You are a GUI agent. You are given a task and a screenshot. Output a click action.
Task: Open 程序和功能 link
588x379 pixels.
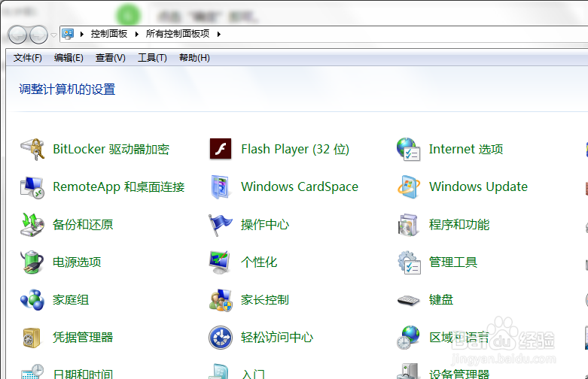[459, 224]
